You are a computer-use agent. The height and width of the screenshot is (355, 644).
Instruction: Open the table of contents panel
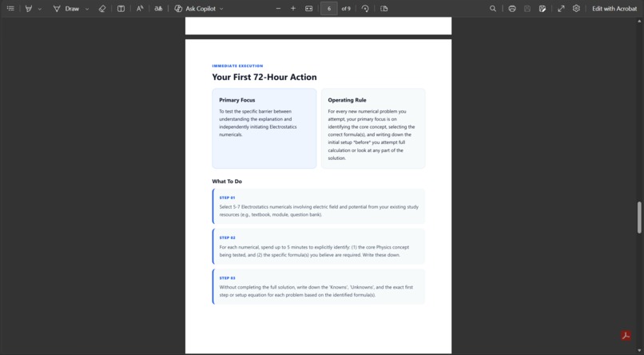pos(10,8)
